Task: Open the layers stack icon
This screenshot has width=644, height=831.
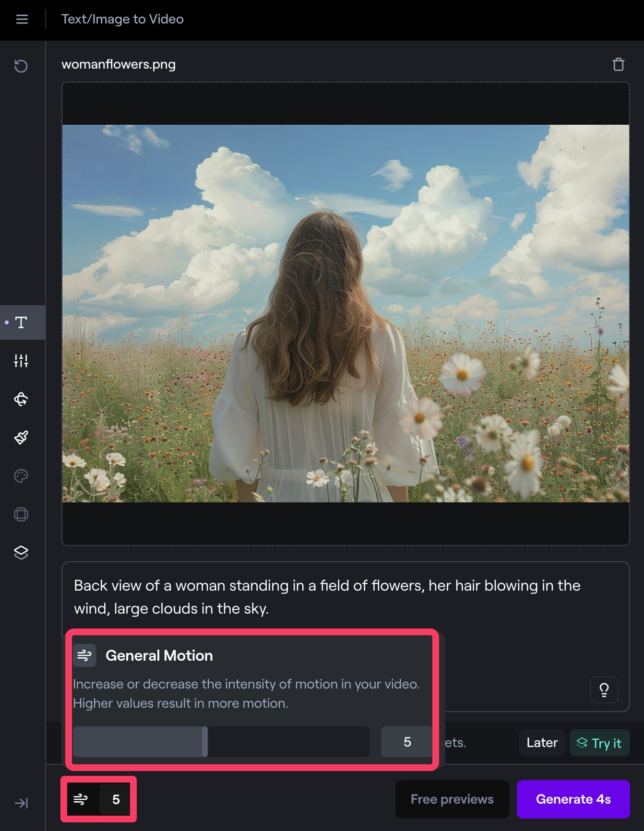Action: [x=21, y=553]
